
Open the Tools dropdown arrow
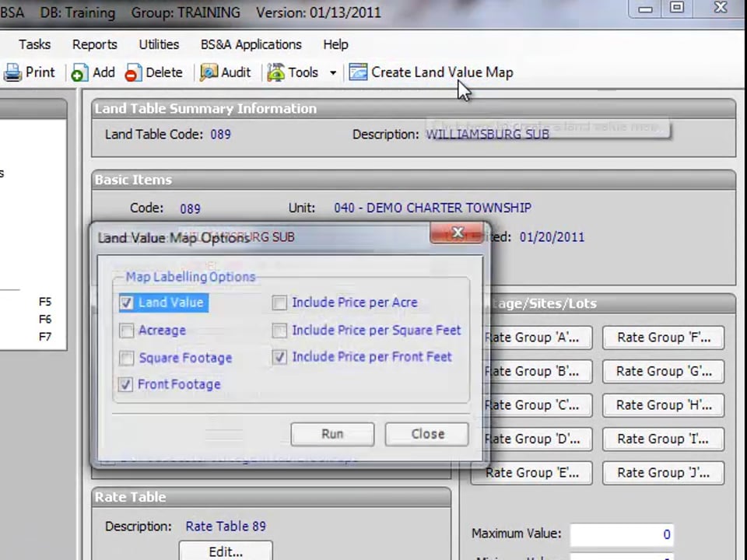[x=333, y=73]
